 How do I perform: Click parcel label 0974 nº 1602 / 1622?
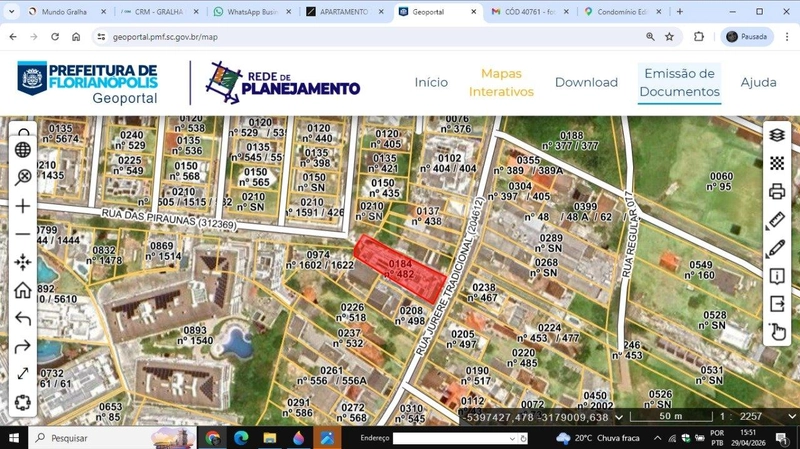pyautogui.click(x=319, y=260)
